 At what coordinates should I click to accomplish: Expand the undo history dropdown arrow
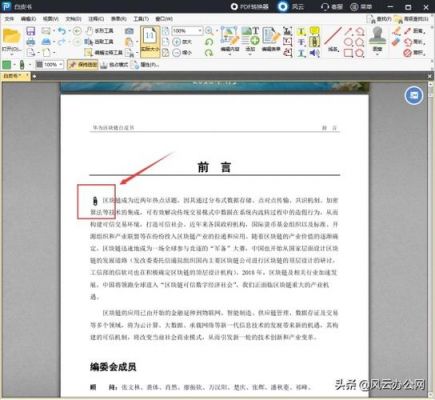point(69,31)
